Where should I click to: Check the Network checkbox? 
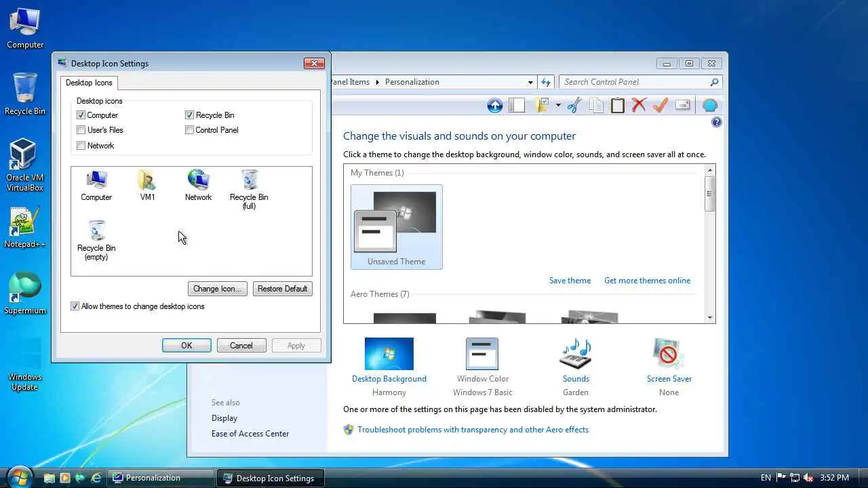(x=81, y=146)
